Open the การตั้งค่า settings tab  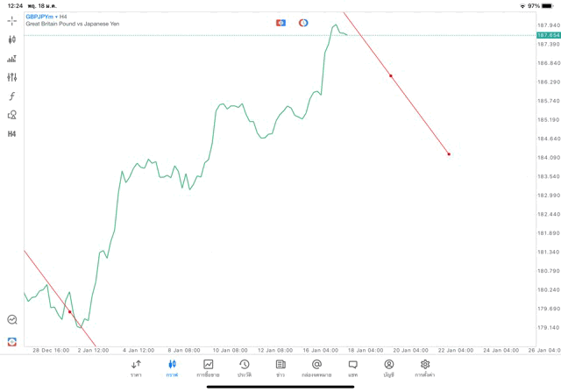click(x=425, y=368)
